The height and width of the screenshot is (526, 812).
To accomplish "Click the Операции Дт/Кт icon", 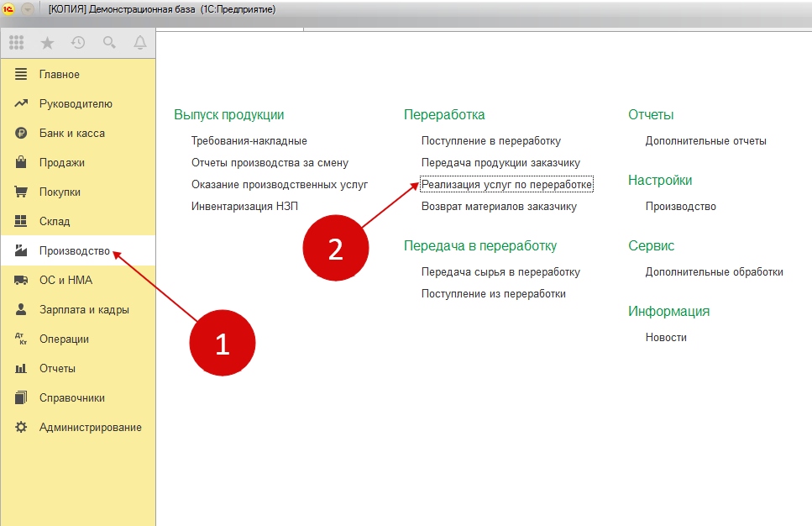I will point(21,339).
